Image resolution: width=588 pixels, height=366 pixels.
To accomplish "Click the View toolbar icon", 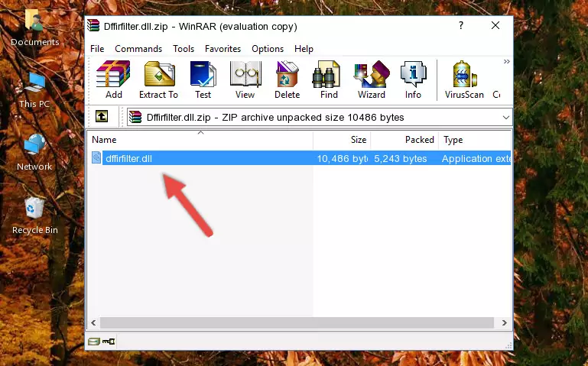I will click(x=245, y=79).
